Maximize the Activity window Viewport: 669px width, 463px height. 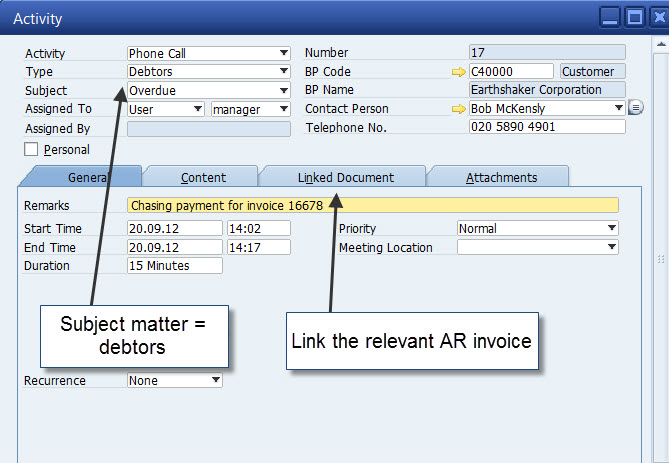(x=633, y=17)
